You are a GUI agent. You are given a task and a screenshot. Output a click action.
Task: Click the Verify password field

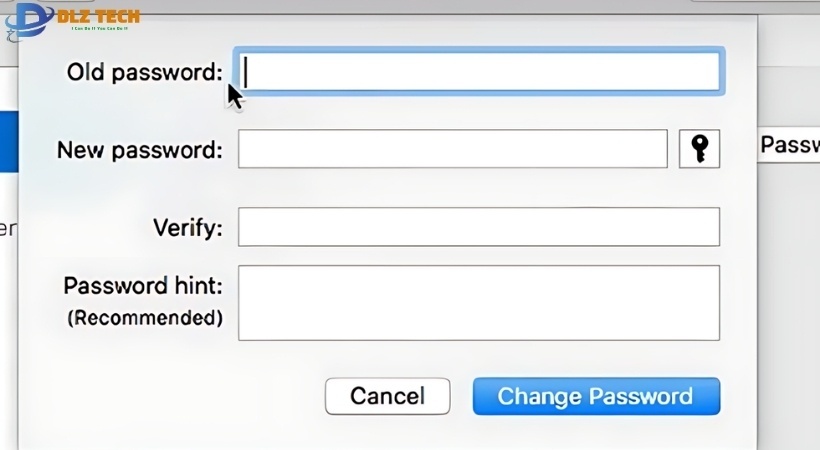(x=478, y=227)
